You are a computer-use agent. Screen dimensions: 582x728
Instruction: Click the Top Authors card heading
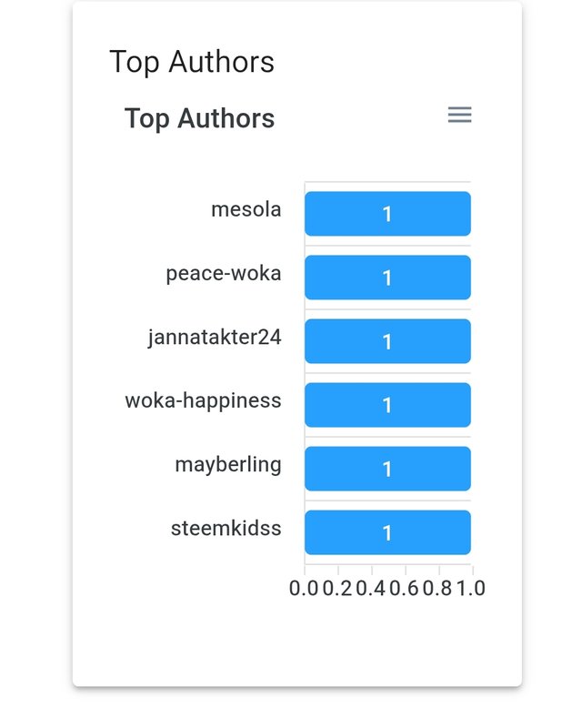192,62
